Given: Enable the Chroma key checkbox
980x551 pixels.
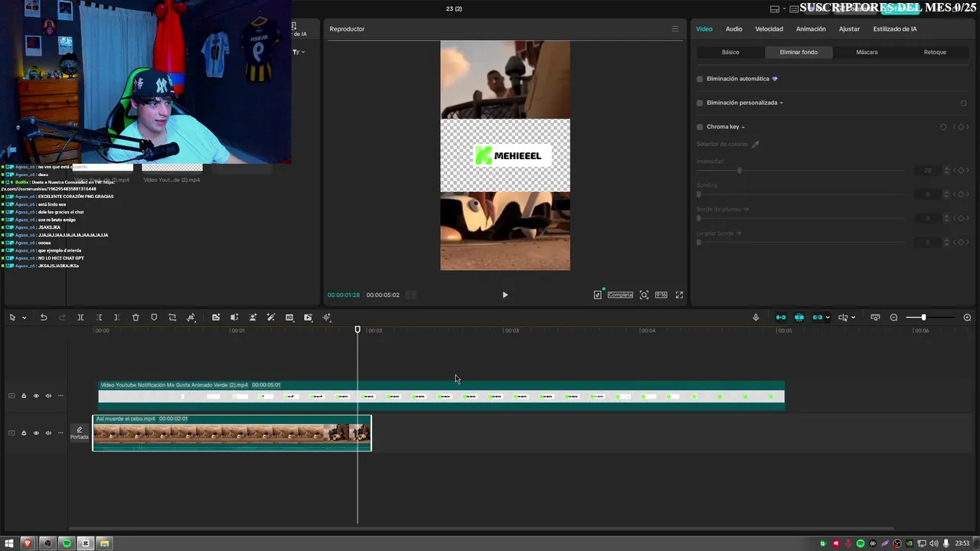Looking at the screenshot, I should (x=700, y=127).
